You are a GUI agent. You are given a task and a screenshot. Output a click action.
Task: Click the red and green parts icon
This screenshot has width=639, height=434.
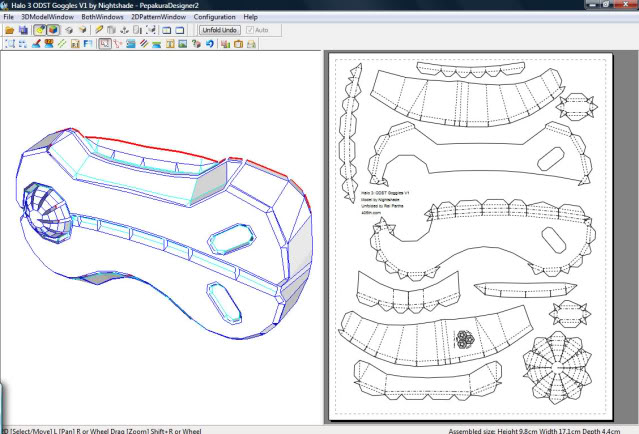click(x=225, y=44)
